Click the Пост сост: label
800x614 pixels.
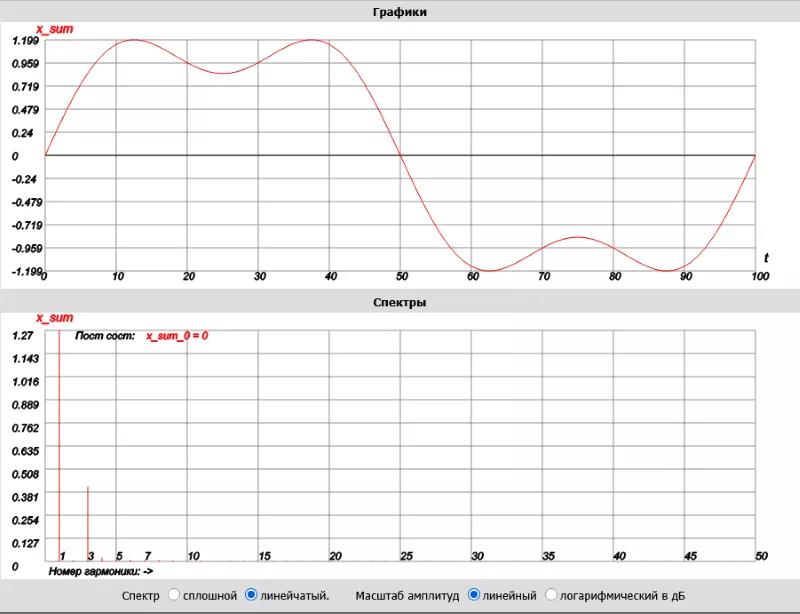[105, 336]
